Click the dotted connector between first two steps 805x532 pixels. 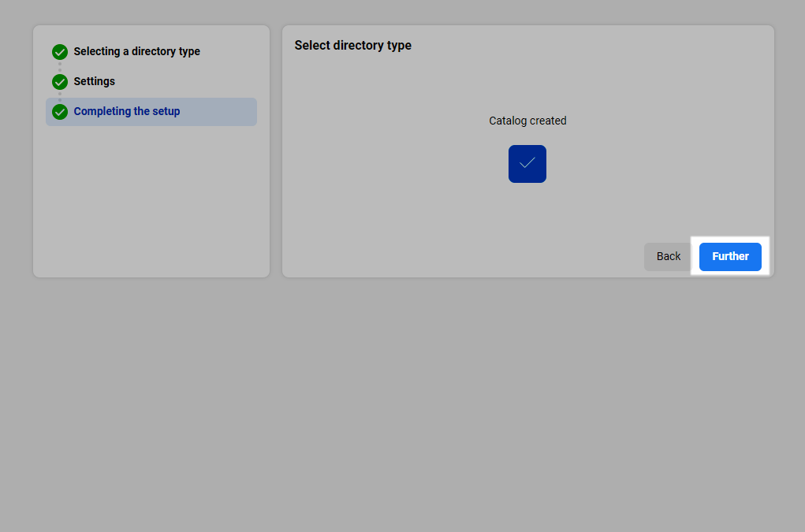(60, 67)
